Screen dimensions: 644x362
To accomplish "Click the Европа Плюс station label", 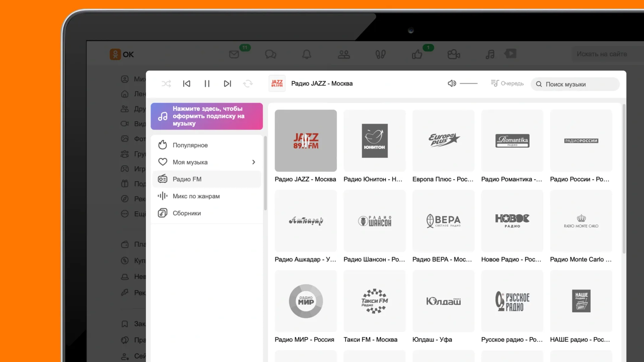I will [x=443, y=179].
